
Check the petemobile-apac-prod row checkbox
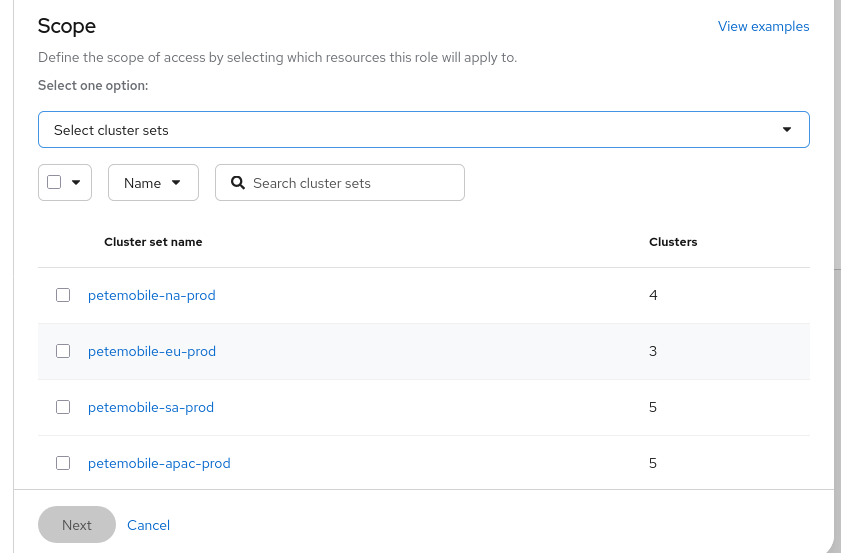[x=63, y=463]
